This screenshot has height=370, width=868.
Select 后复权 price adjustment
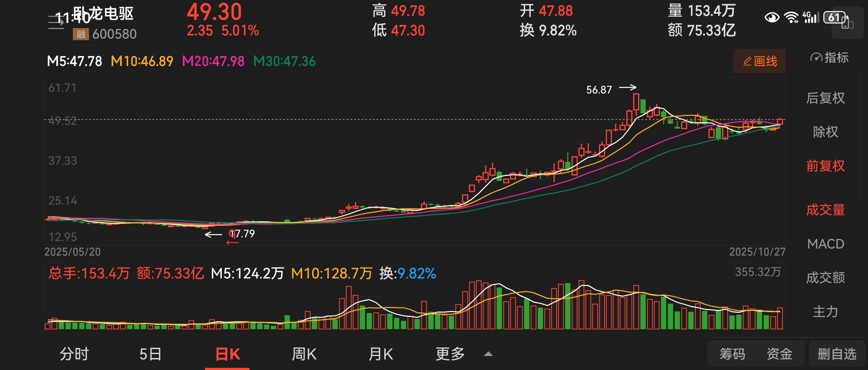point(825,98)
